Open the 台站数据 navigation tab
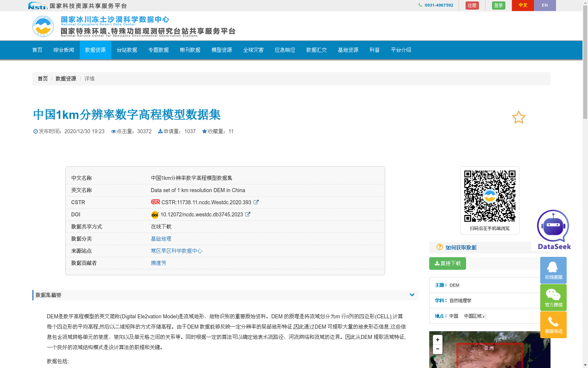588x368 pixels. tap(127, 50)
